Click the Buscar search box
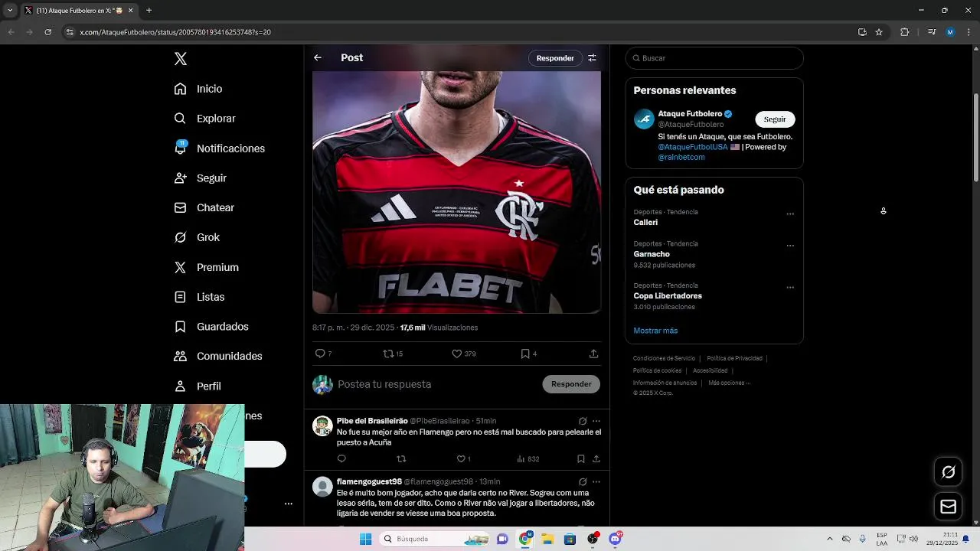This screenshot has height=551, width=980. [714, 58]
